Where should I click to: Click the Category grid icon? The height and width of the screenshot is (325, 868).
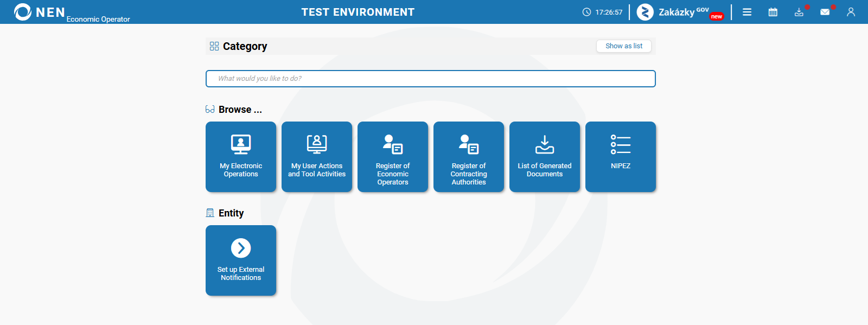click(214, 46)
